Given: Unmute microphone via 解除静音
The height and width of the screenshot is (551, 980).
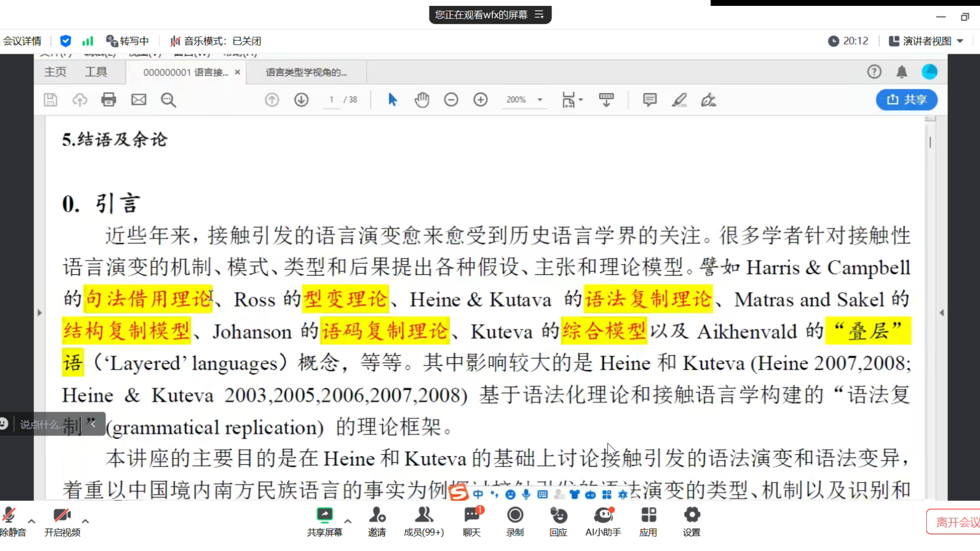Looking at the screenshot, I should tap(12, 521).
